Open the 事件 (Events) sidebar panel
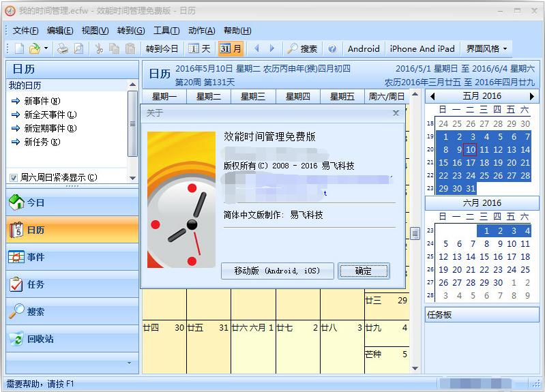Screen dimensions: 545x392 [x=72, y=257]
